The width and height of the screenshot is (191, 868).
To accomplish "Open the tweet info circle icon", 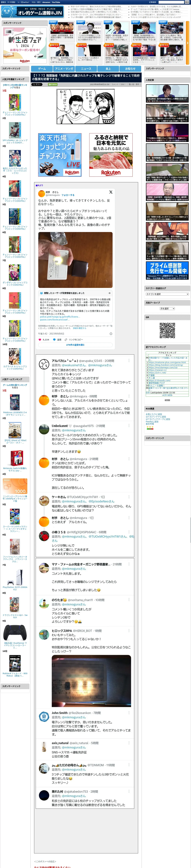I will (111, 334).
